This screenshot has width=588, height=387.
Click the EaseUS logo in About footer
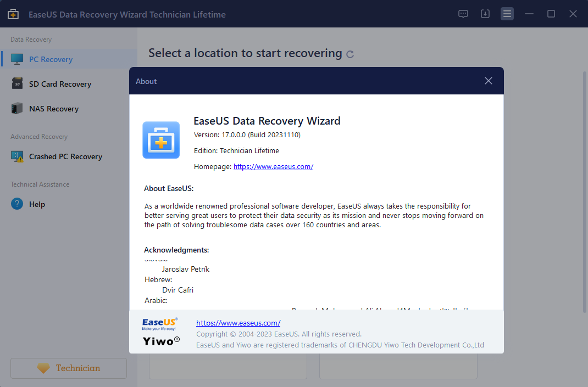click(x=160, y=324)
